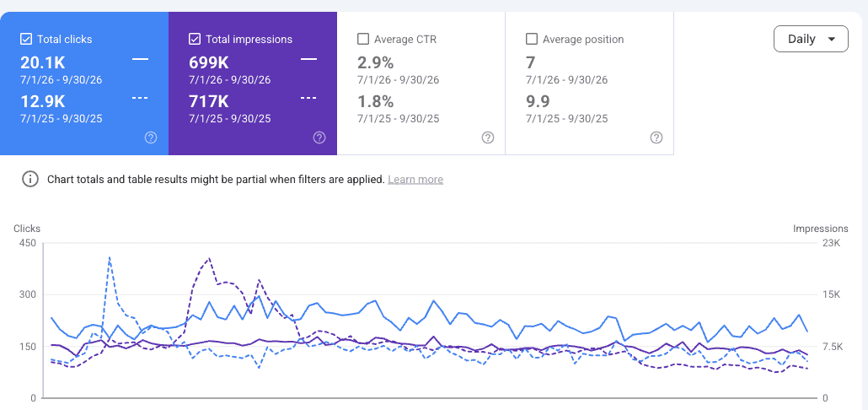Click the 7.5K impressions axis value
This screenshot has height=410, width=868.
click(833, 347)
